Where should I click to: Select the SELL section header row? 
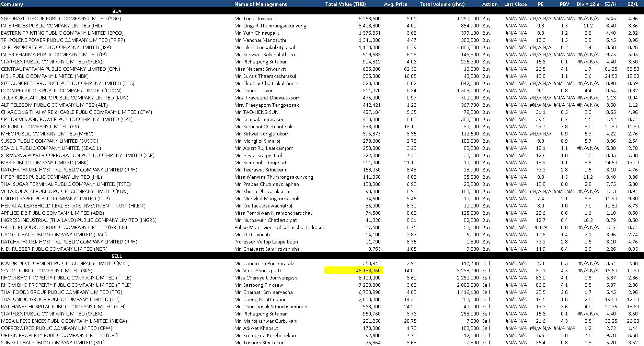tap(322, 256)
